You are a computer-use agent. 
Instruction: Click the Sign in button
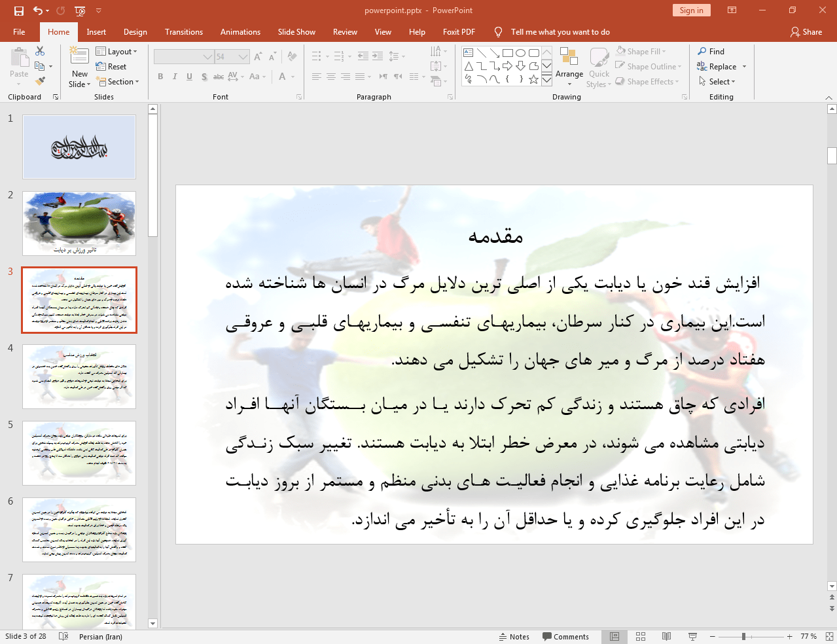tap(691, 10)
